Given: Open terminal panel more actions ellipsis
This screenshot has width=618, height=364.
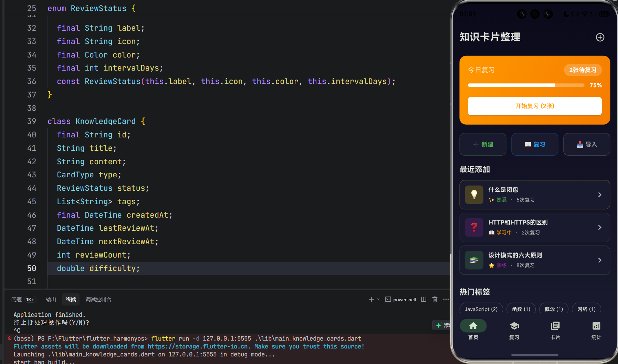Looking at the screenshot, I should tap(446, 299).
